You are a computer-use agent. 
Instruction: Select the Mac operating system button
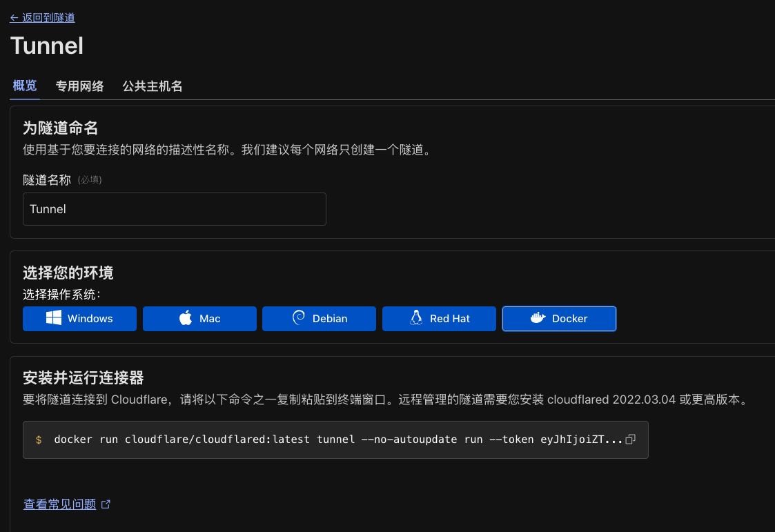[x=199, y=319]
